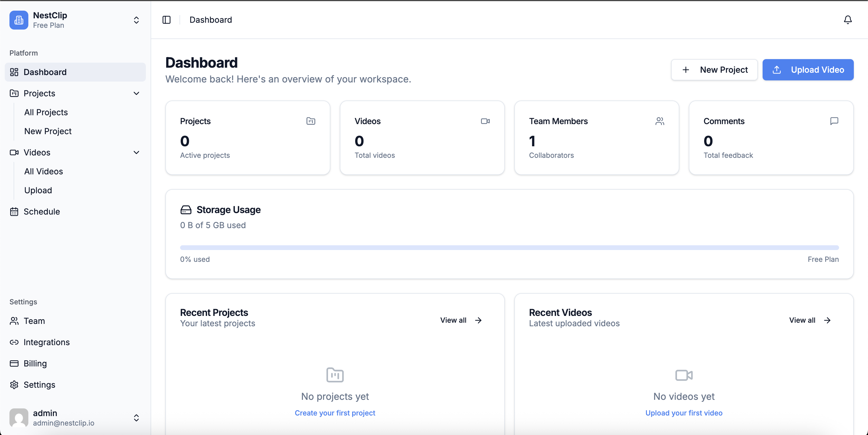
Task: Open the admin account menu
Action: pyautogui.click(x=136, y=418)
